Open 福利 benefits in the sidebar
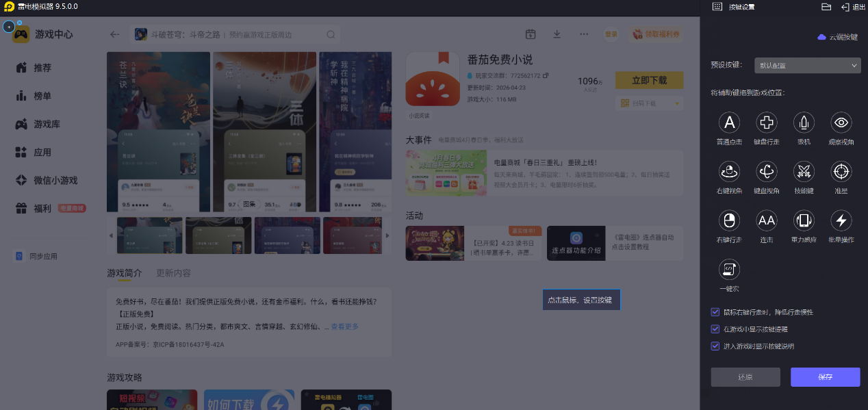The height and width of the screenshot is (410, 868). 42,208
